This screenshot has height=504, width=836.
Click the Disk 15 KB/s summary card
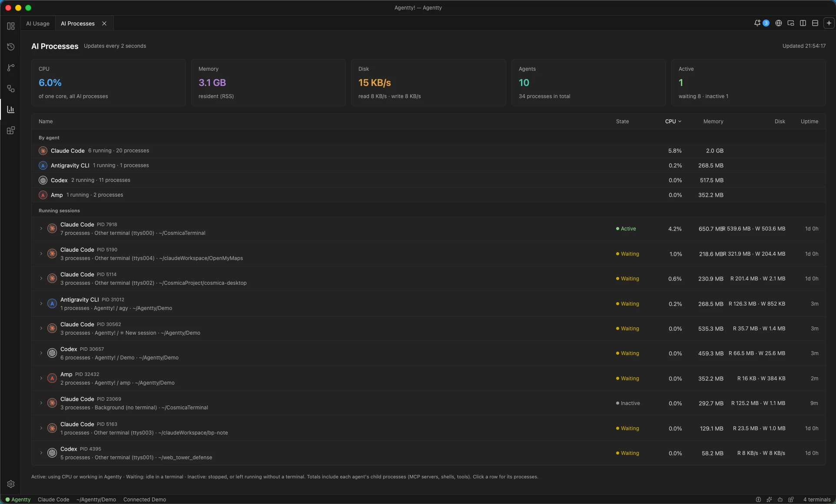428,82
